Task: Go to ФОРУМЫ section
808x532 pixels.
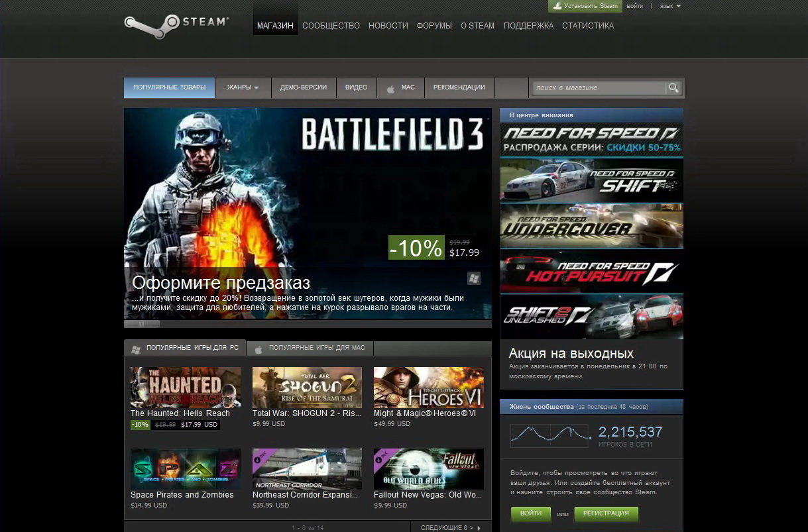Action: (434, 26)
